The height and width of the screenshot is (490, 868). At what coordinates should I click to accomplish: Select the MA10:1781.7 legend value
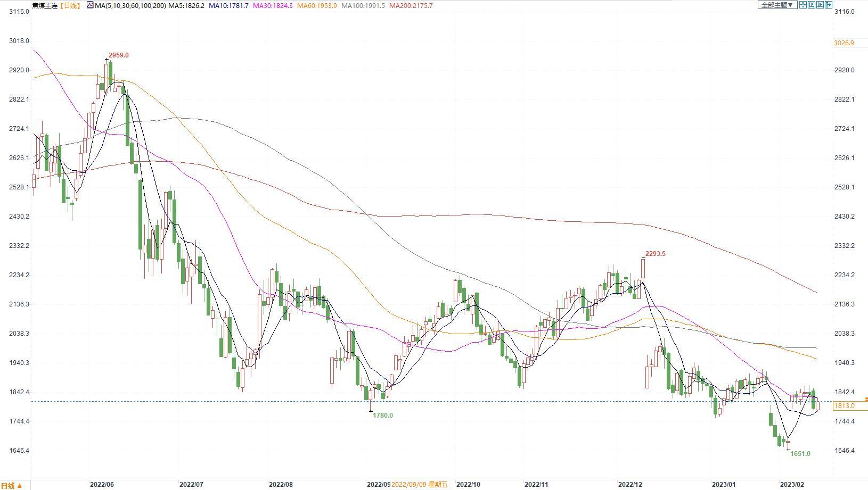point(228,6)
